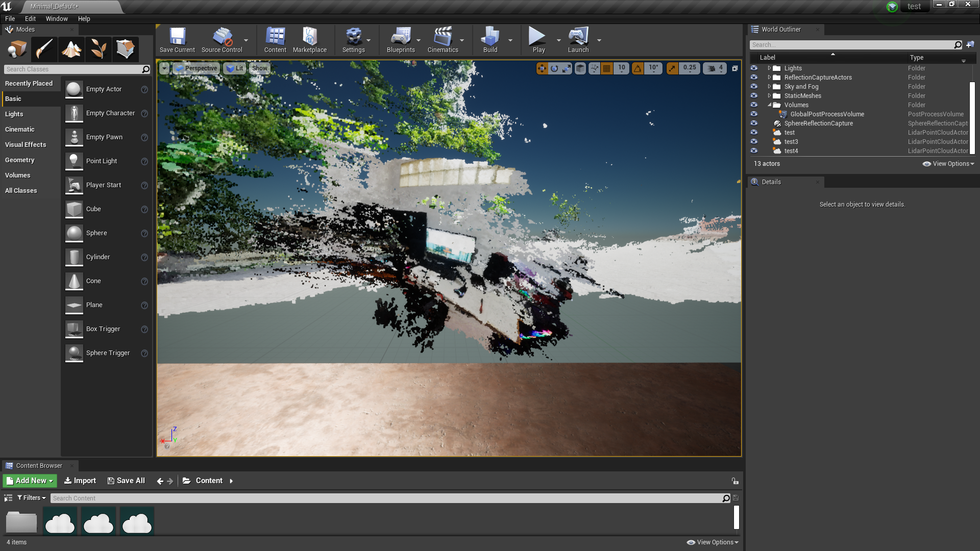The height and width of the screenshot is (551, 980).
Task: Open the Window menu
Action: 56,18
